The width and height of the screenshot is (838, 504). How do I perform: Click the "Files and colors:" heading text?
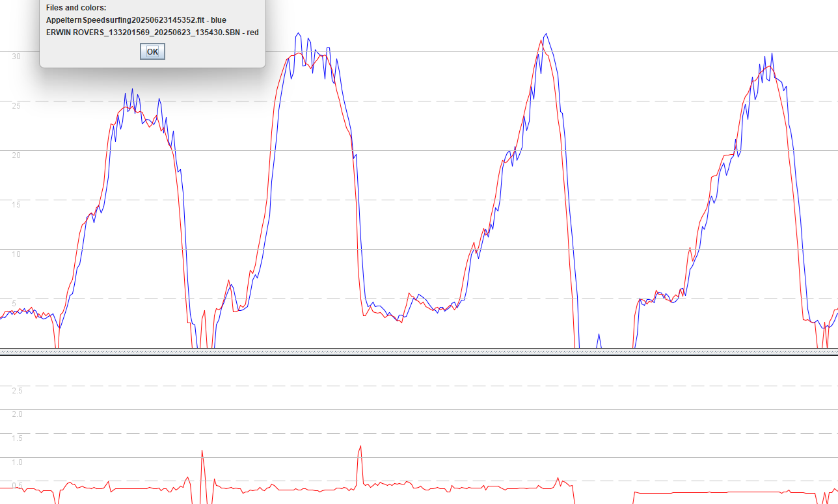pyautogui.click(x=75, y=8)
